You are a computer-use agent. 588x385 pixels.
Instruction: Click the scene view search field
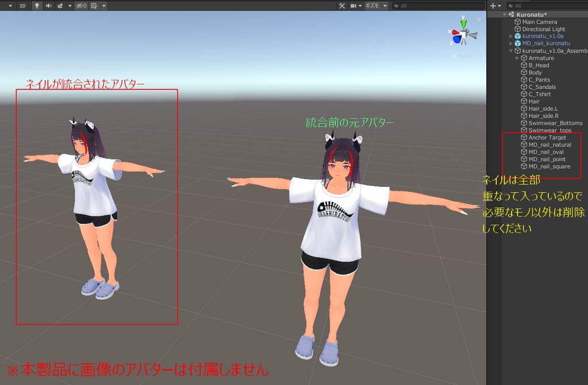438,6
